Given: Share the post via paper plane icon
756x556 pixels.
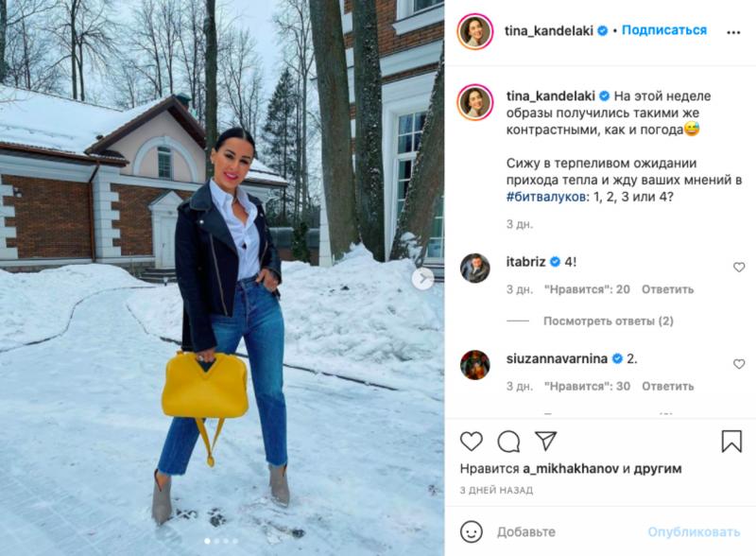Looking at the screenshot, I should [546, 441].
